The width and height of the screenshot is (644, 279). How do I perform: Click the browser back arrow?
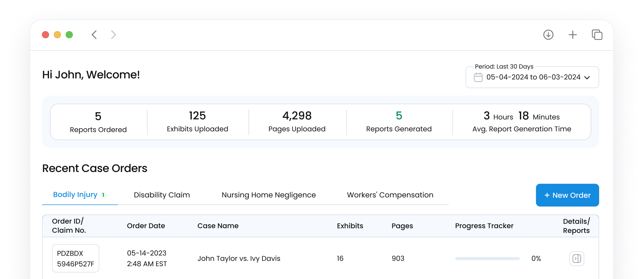94,35
